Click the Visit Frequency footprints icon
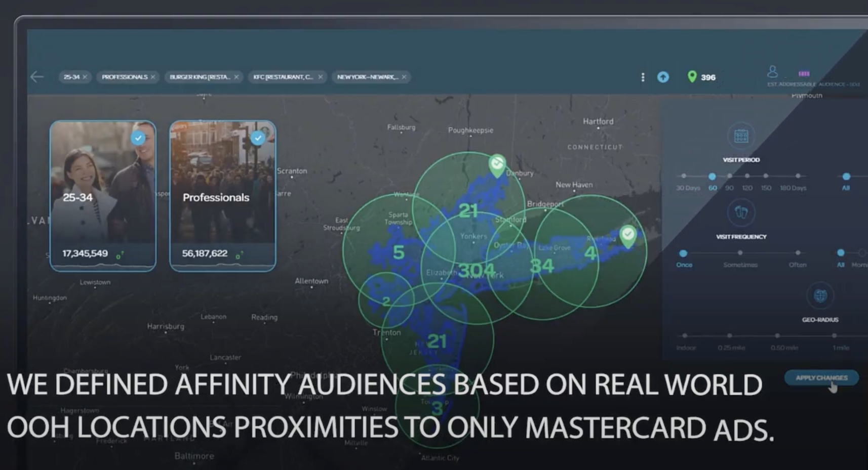This screenshot has width=868, height=470. coord(741,212)
